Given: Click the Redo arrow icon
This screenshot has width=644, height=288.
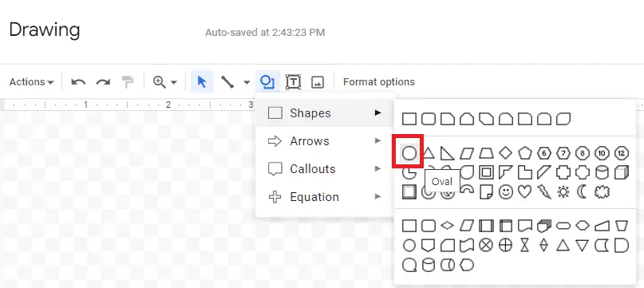Looking at the screenshot, I should [103, 82].
